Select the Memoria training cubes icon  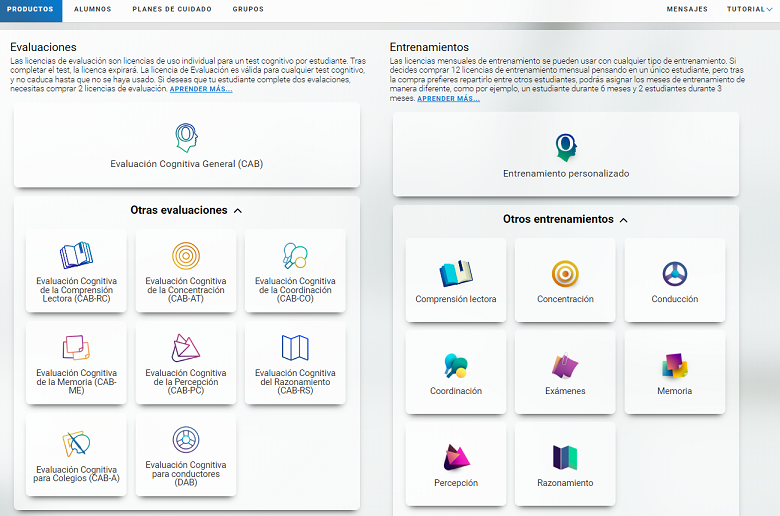[x=675, y=366]
